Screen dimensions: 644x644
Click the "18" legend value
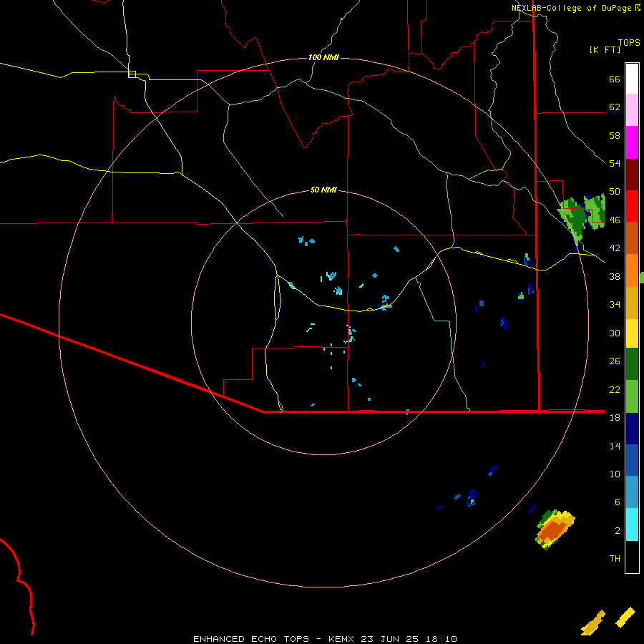point(615,418)
